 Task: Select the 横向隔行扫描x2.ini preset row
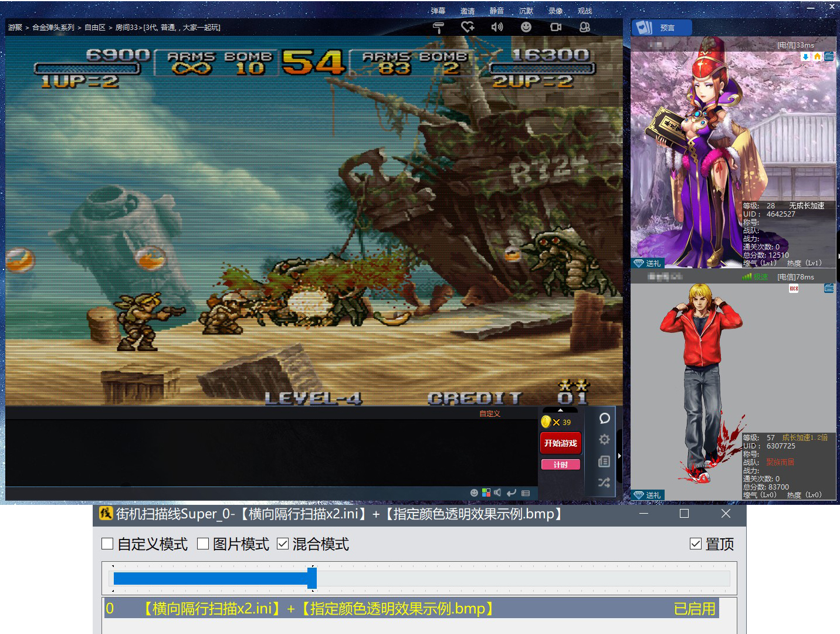click(x=411, y=609)
